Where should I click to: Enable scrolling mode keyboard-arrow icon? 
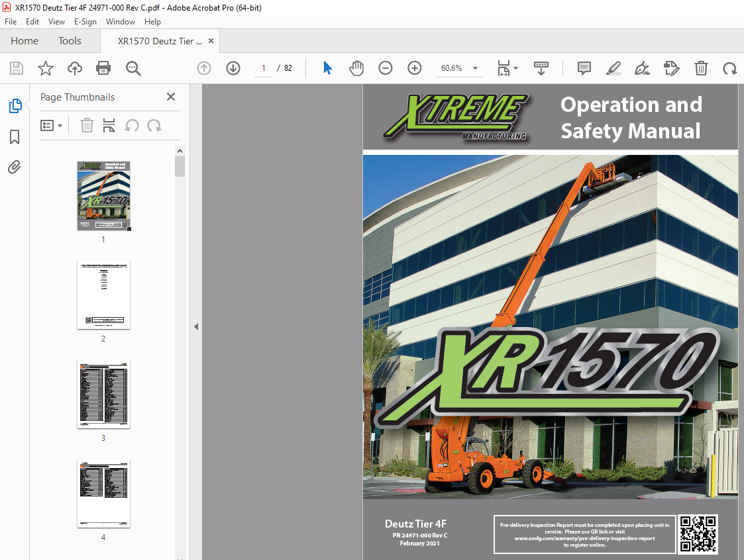click(x=541, y=68)
